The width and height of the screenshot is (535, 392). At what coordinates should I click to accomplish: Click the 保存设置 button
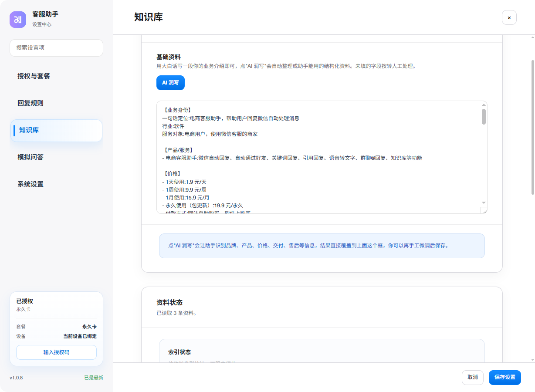(x=505, y=377)
